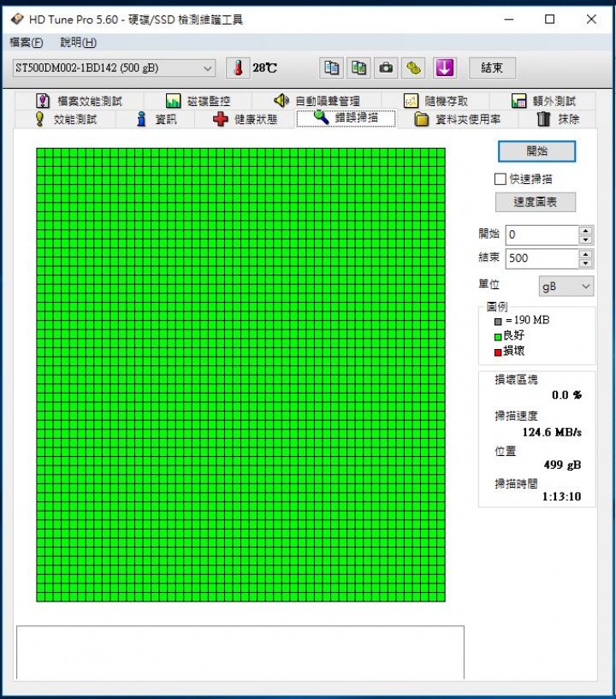
Task: Switch to the 資料夾使用率 tab
Action: click(458, 119)
